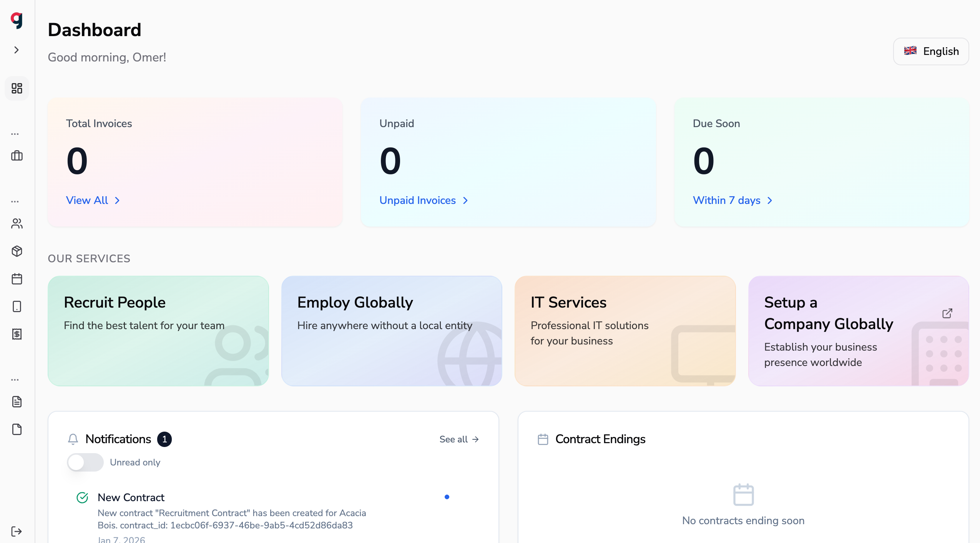Click the briefcase icon in sidebar

tap(17, 156)
